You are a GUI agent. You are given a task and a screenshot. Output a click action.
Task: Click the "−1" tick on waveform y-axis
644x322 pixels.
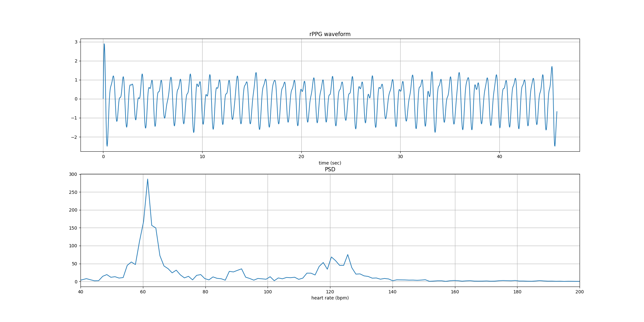(x=74, y=118)
